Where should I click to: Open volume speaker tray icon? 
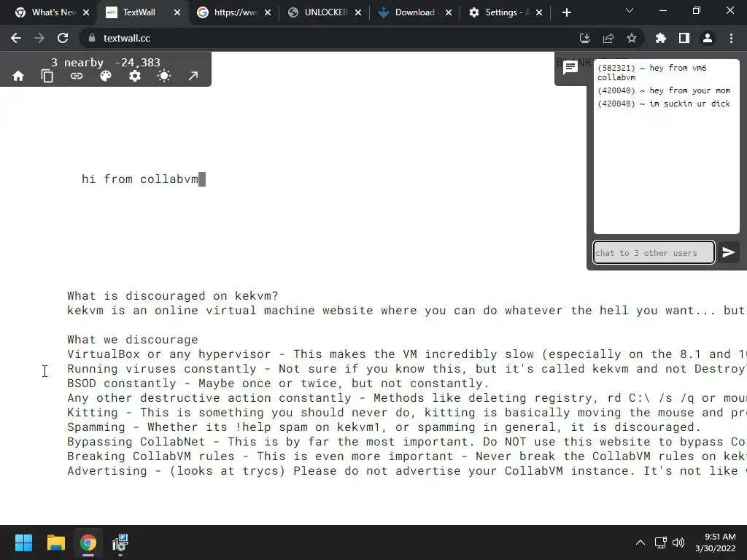678,542
